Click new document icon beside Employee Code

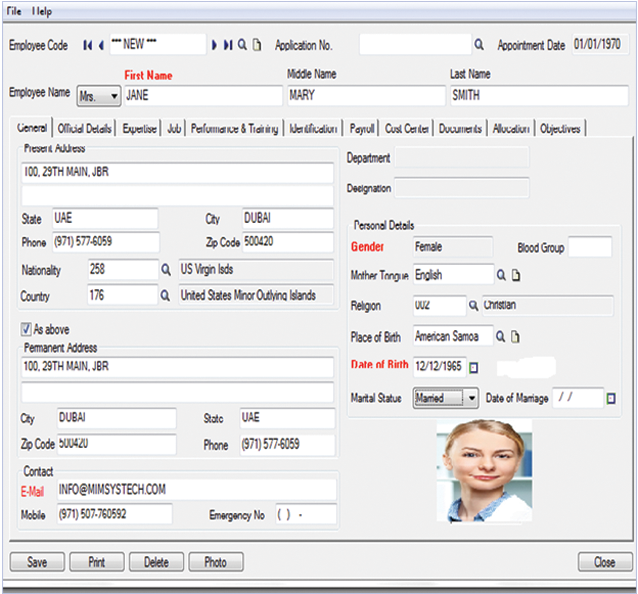click(256, 45)
